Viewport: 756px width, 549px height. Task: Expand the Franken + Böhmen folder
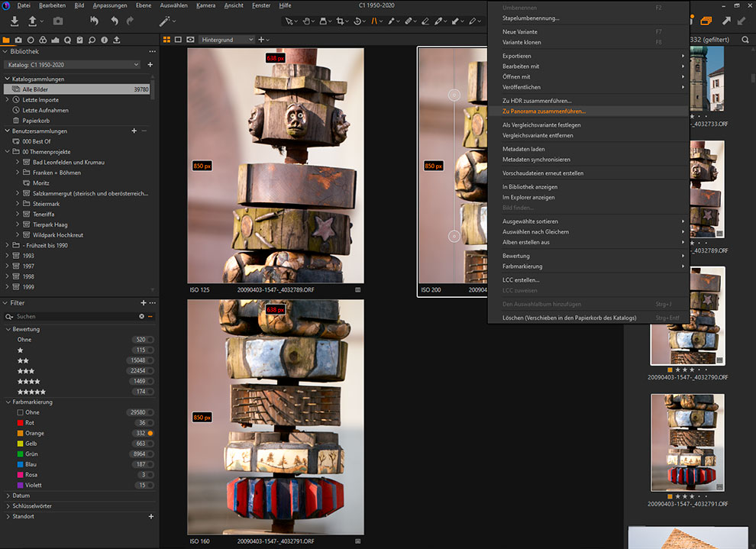click(x=18, y=173)
